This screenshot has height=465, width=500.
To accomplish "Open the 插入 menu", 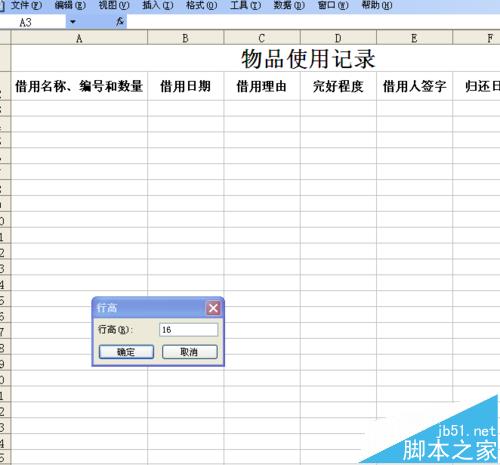I will pos(158,5).
